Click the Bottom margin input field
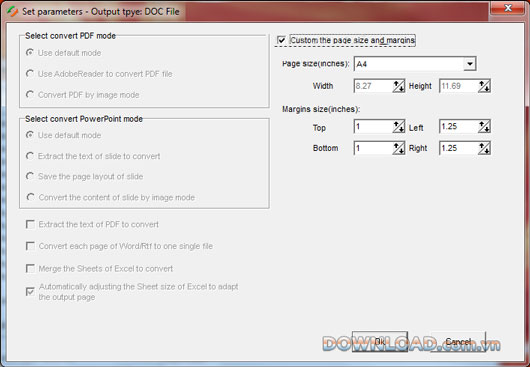Image resolution: width=530 pixels, height=367 pixels. click(x=373, y=148)
